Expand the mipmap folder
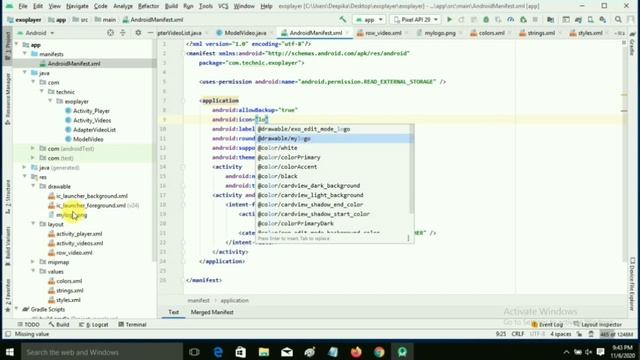Screen dimensions: 640x360 click(x=33, y=262)
